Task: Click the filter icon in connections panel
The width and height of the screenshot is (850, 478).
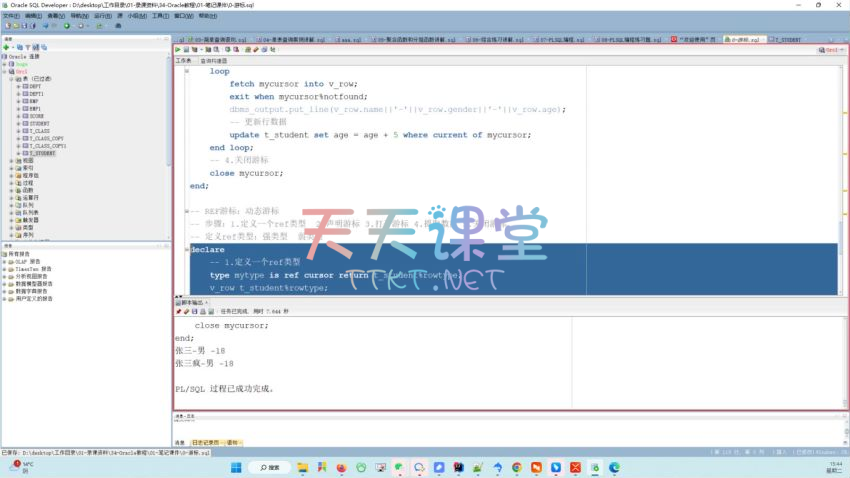Action: [27, 47]
